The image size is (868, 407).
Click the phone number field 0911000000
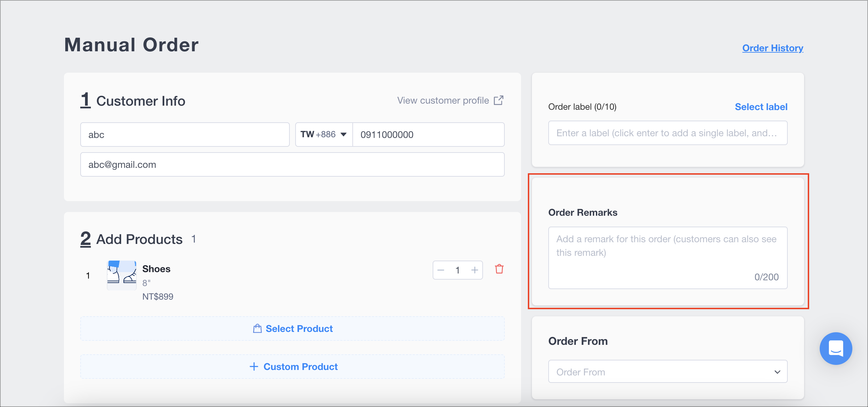429,135
